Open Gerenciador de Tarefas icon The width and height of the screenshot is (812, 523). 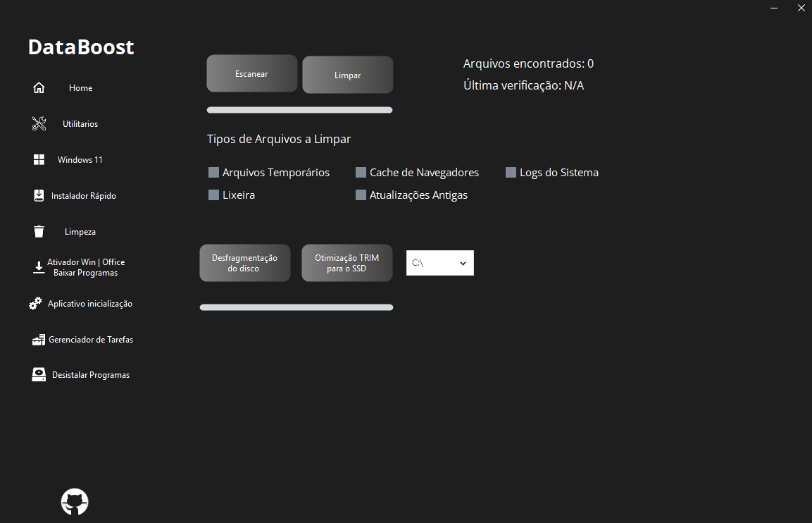(38, 339)
